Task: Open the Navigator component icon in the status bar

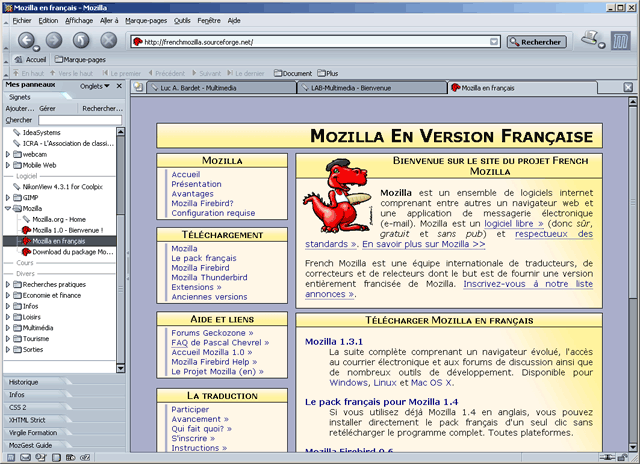Action: pos(11,458)
